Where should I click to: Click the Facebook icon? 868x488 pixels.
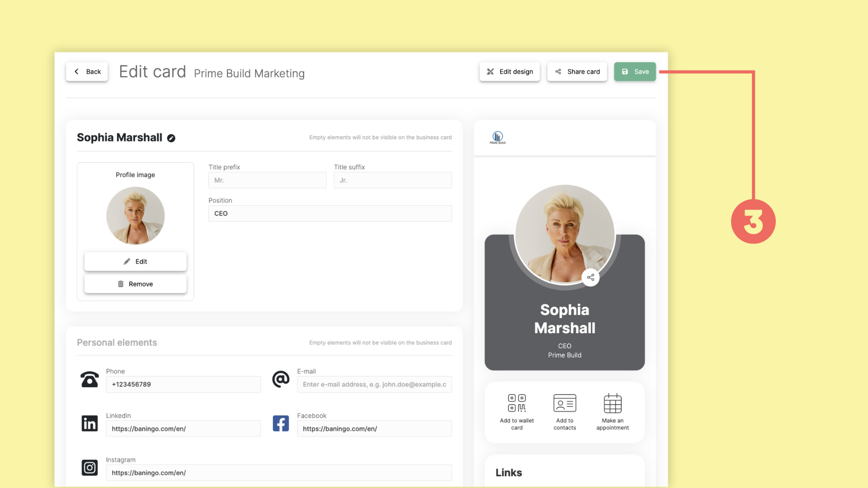tap(281, 423)
